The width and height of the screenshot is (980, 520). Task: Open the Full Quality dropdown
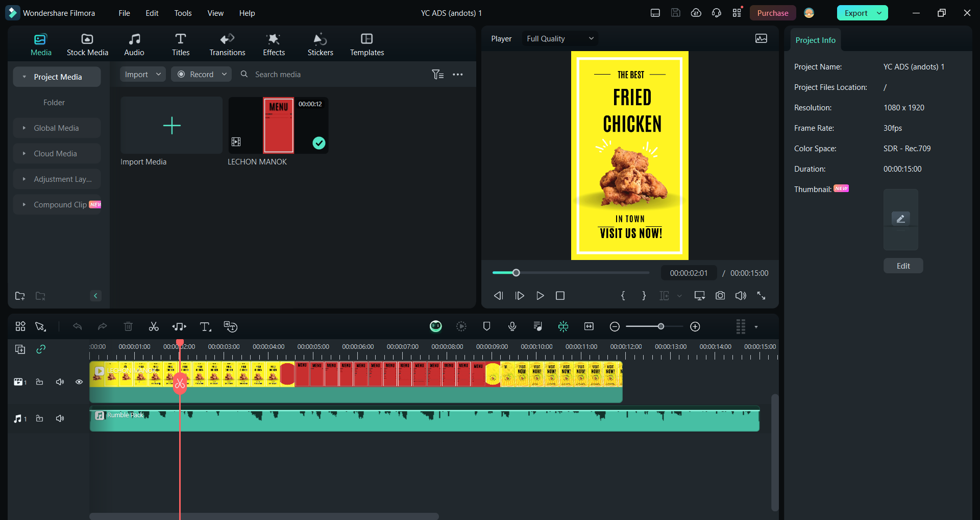(560, 39)
